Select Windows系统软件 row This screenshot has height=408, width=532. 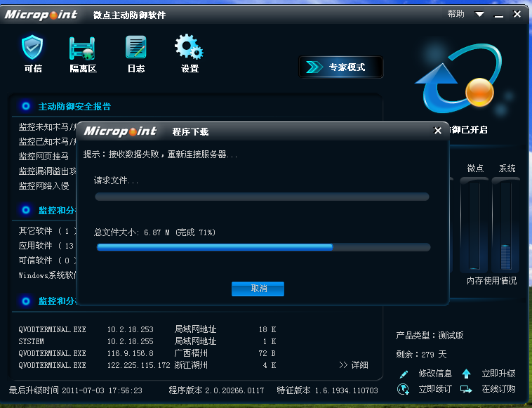[48, 275]
